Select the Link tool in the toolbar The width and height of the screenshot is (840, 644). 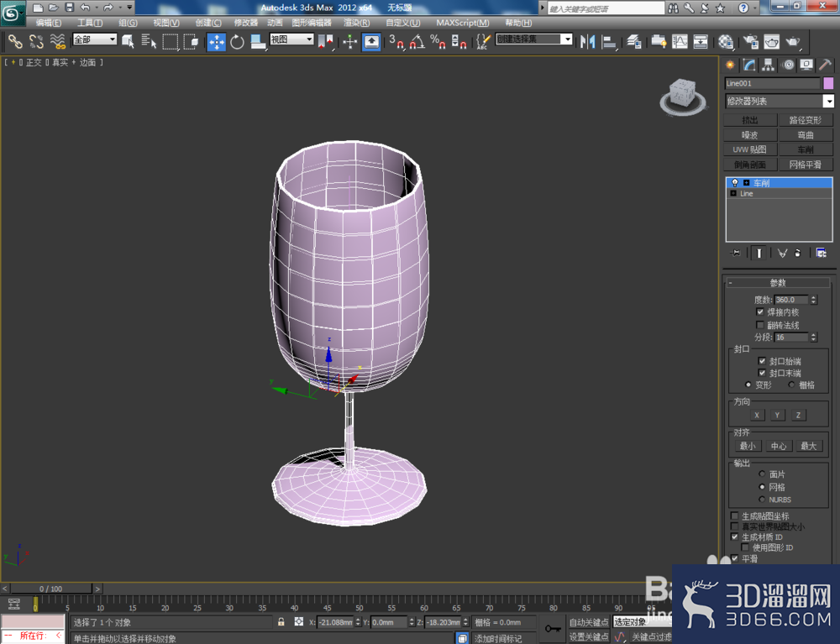[x=15, y=41]
